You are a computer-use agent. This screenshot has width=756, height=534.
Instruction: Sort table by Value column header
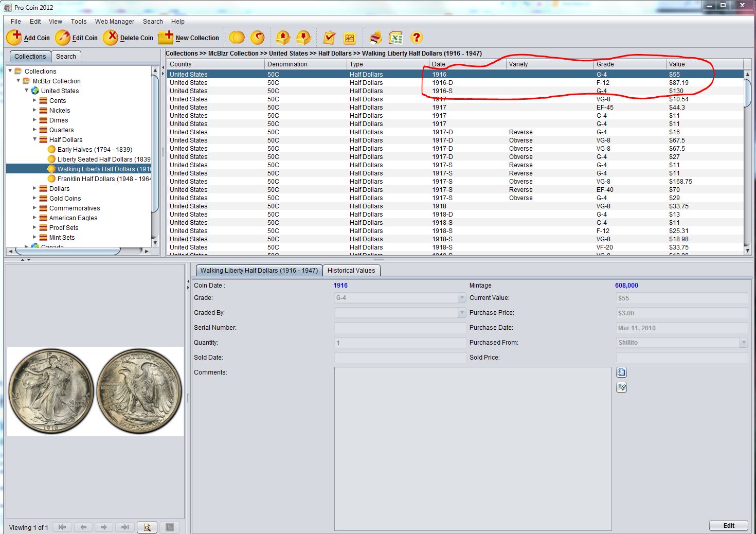pos(705,64)
